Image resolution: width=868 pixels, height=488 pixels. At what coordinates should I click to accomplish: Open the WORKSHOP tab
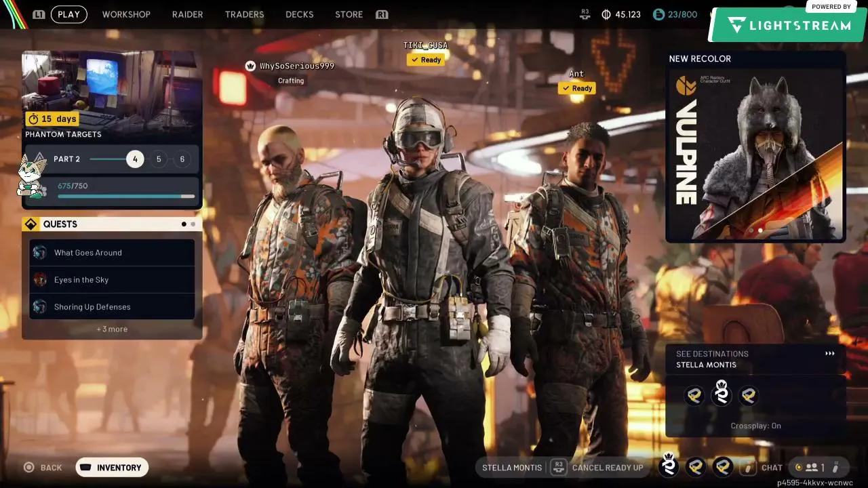126,14
